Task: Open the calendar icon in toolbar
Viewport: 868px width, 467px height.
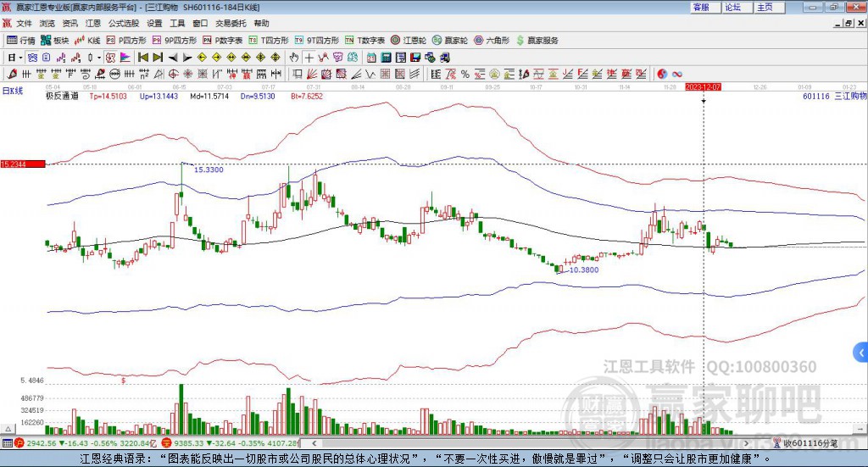Action: point(371,58)
